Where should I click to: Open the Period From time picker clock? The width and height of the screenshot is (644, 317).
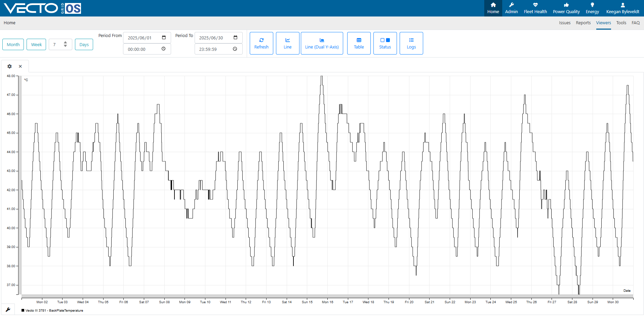tap(164, 49)
